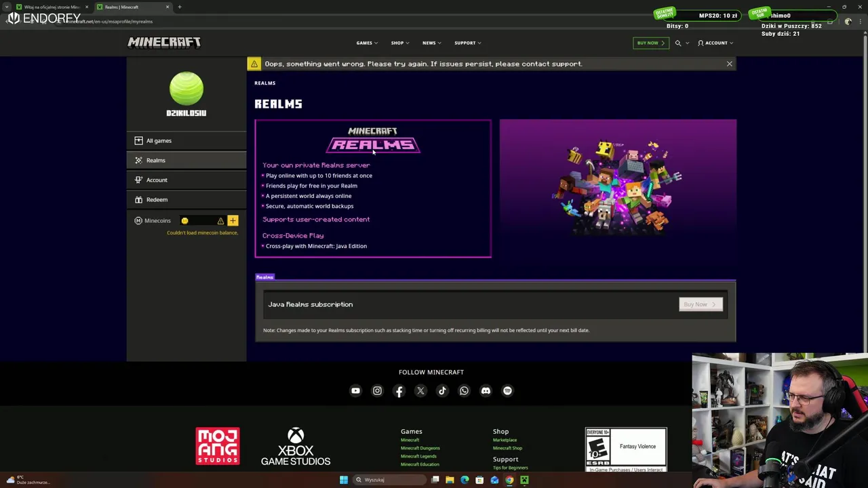Image resolution: width=868 pixels, height=488 pixels.
Task: Open Minecraft TikTok icon
Action: (442, 390)
